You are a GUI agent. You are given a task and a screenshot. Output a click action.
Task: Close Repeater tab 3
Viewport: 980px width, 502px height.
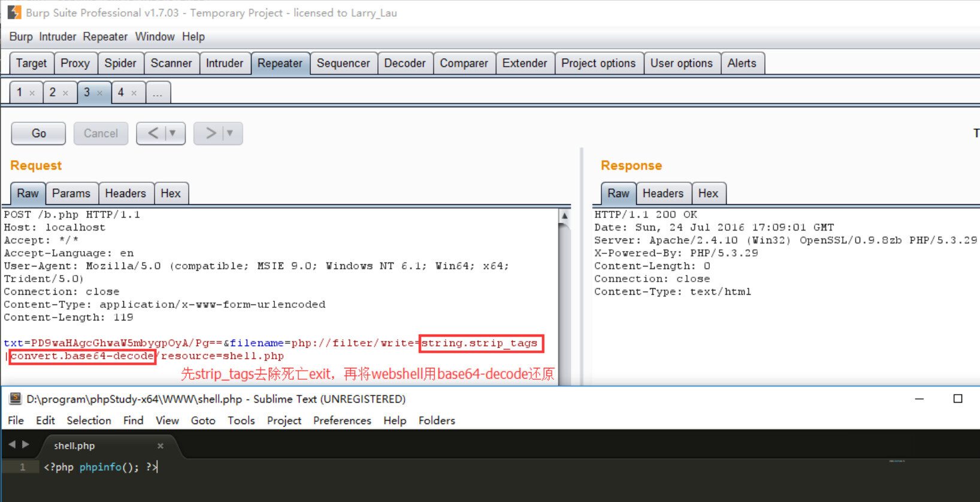[x=99, y=93]
